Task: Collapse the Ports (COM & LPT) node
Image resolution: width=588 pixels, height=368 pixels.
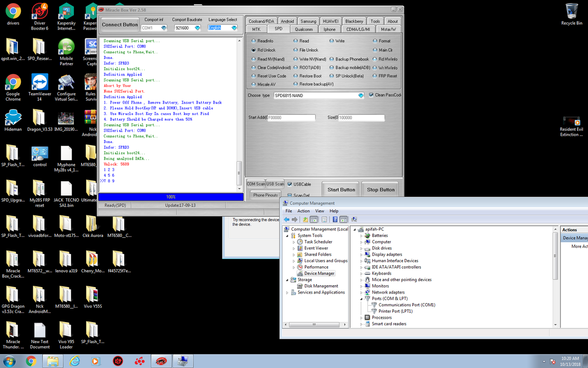Action: coord(362,299)
